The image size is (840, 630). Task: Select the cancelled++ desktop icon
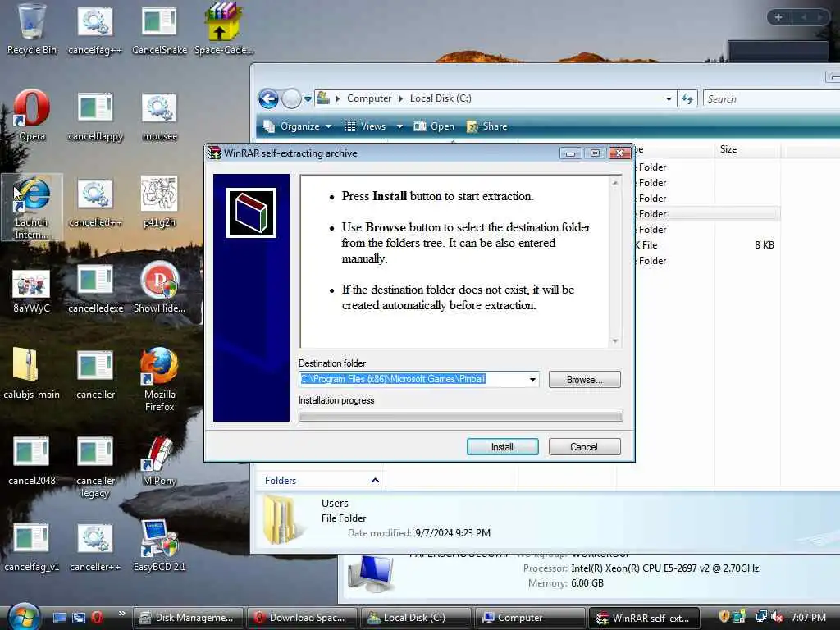click(95, 203)
